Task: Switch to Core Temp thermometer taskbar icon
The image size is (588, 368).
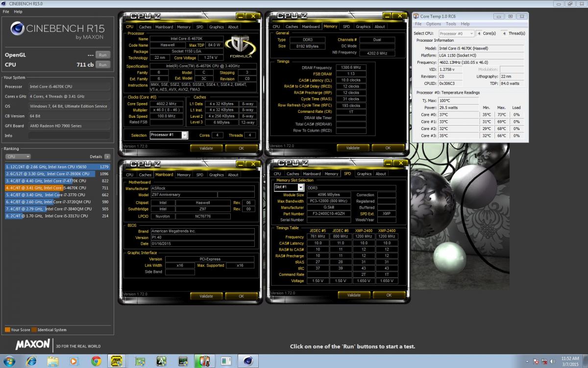Action: point(204,361)
